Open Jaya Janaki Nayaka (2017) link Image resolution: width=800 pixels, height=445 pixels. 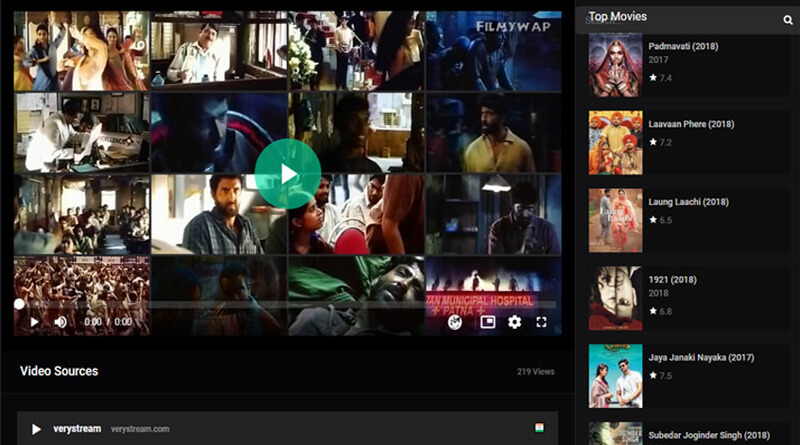(x=701, y=358)
